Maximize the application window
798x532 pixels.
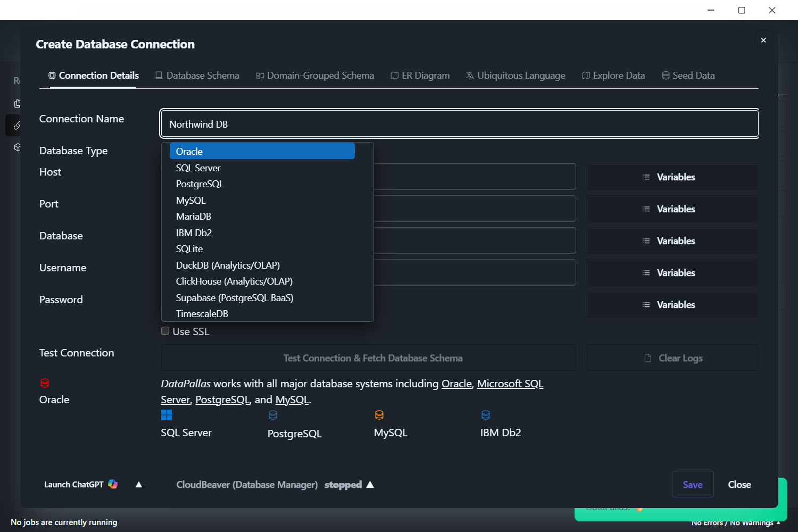[742, 10]
